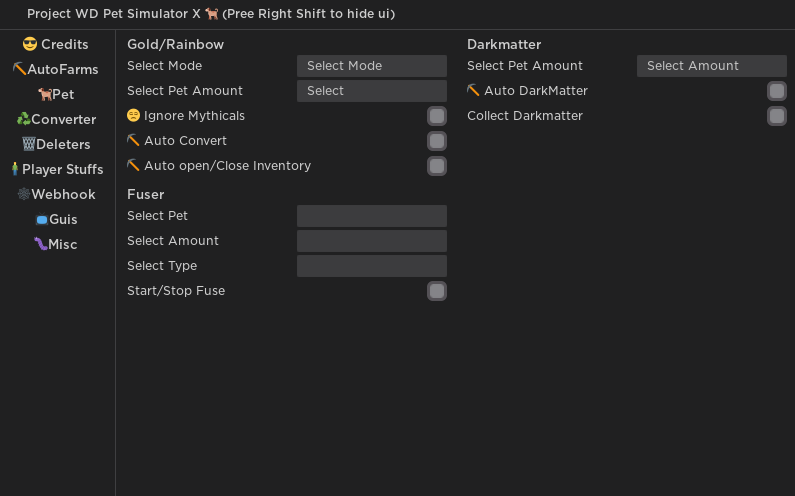Click the Start/Stop Fuse label
This screenshot has width=795, height=496.
click(176, 291)
